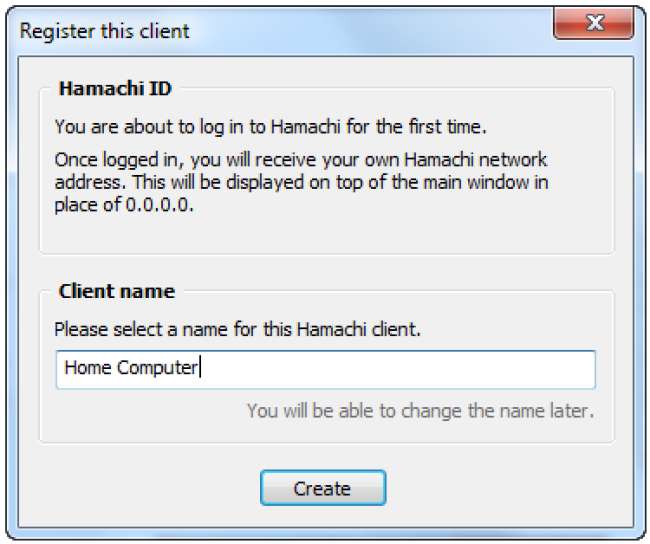Click the word "Home" in the name field
This screenshot has height=544, width=650.
[88, 368]
